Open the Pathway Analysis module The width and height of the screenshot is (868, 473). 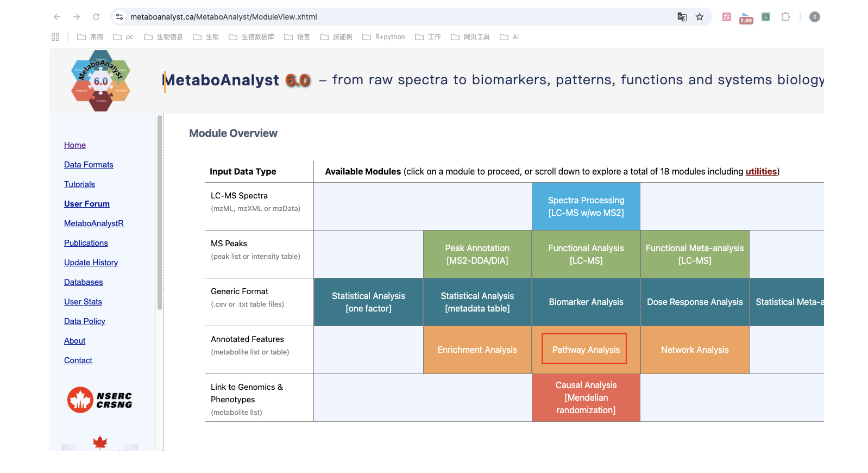coord(586,350)
